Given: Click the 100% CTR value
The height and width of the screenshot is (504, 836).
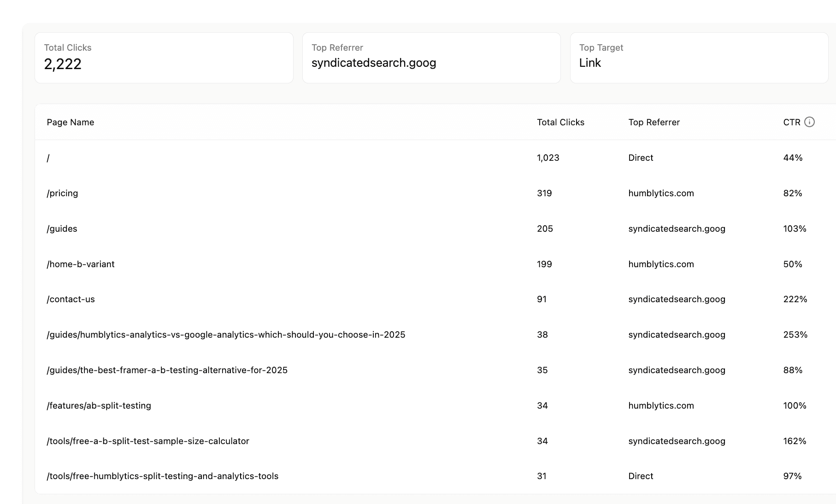Looking at the screenshot, I should point(795,405).
